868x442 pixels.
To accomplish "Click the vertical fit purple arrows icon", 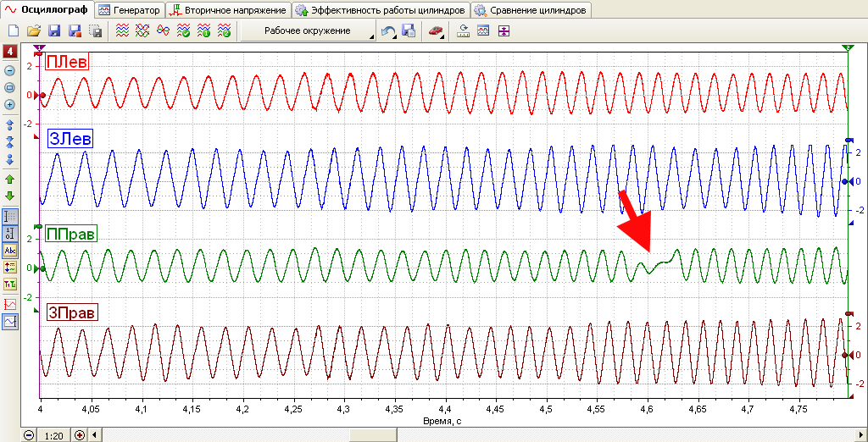I will 504,31.
